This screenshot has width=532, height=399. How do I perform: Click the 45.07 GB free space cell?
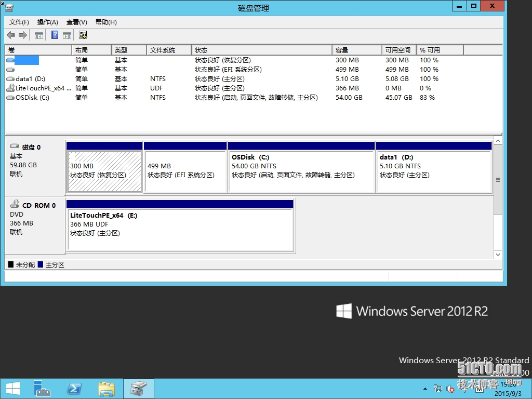(398, 97)
